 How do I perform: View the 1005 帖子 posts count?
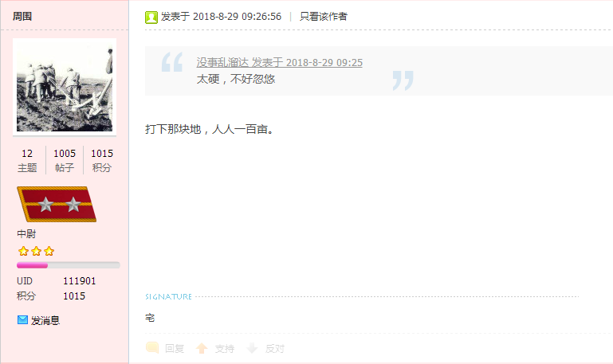point(65,161)
